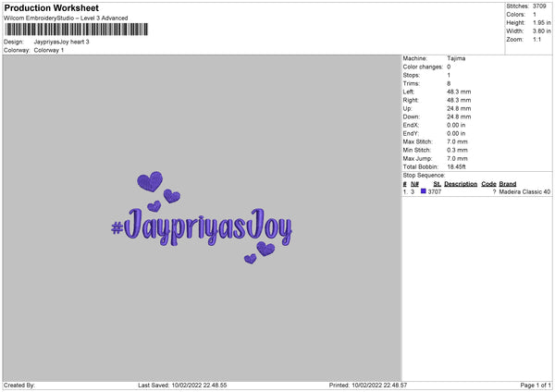The height and width of the screenshot is (392, 555).
Task: Click the Production Worksheet title
Action: pyautogui.click(x=51, y=7)
